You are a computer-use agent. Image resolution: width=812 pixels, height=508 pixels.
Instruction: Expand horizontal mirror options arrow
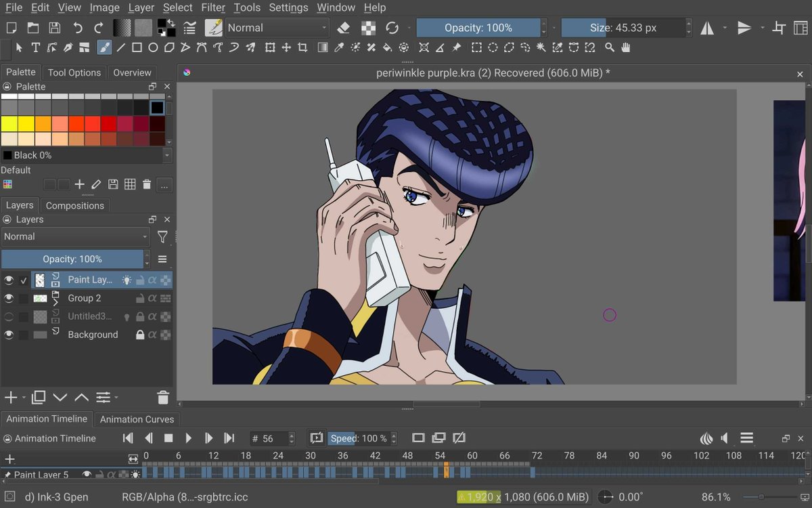point(725,28)
